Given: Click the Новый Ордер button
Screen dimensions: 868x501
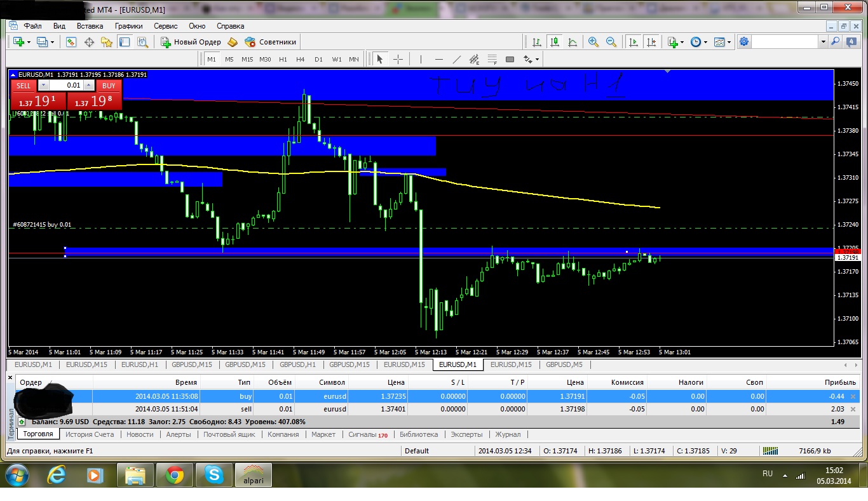Looking at the screenshot, I should 191,42.
